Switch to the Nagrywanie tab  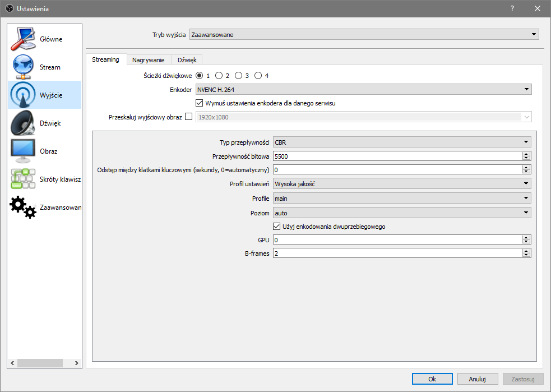(x=149, y=60)
